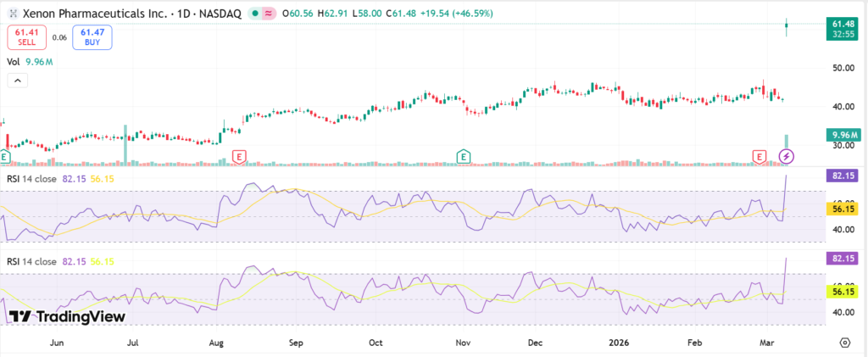Open the TradingView logo link
This screenshot has width=868, height=357.
coord(68,316)
